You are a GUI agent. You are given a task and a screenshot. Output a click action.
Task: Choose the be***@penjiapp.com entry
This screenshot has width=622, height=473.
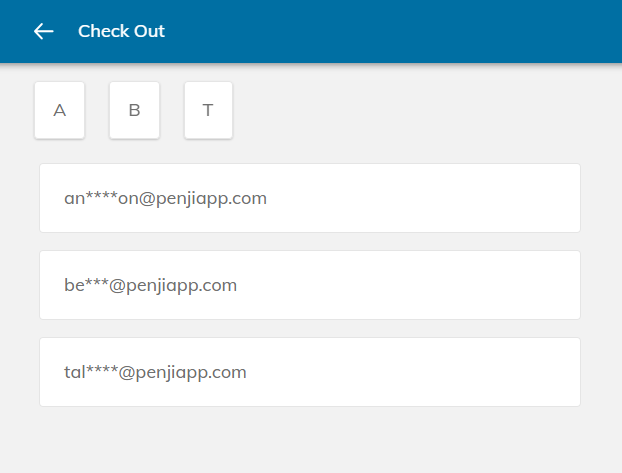pyautogui.click(x=310, y=285)
